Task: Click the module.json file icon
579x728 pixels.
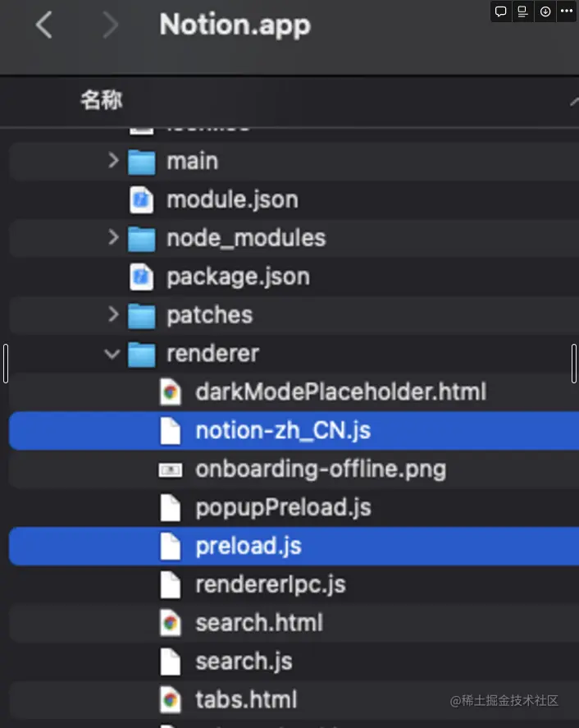Action: (142, 199)
